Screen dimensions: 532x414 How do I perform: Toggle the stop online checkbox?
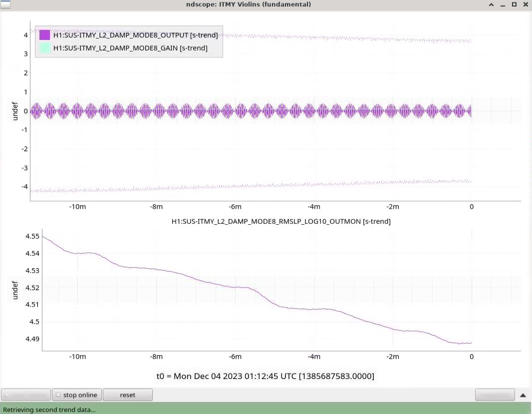[58, 395]
